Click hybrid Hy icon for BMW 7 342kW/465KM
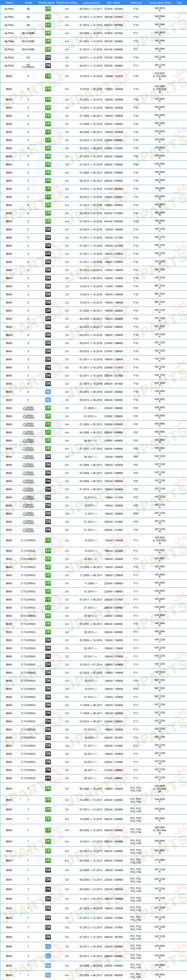187x980 pixels. click(x=48, y=975)
